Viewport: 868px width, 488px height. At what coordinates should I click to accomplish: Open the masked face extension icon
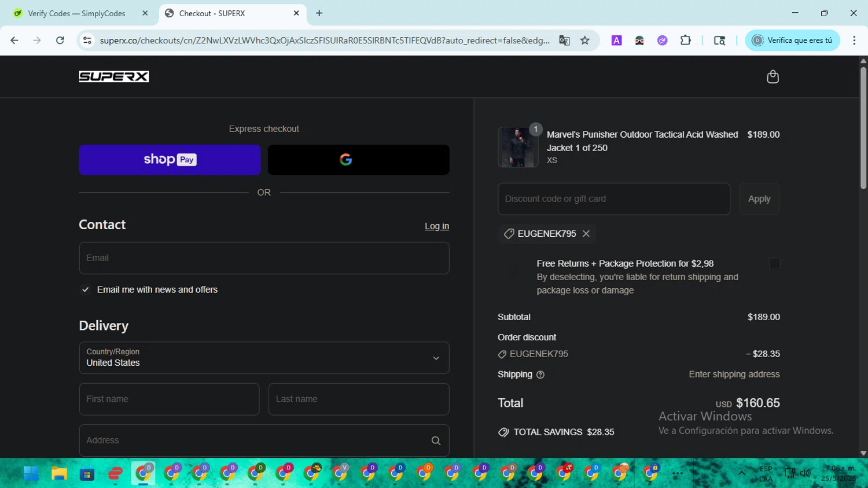pos(639,41)
